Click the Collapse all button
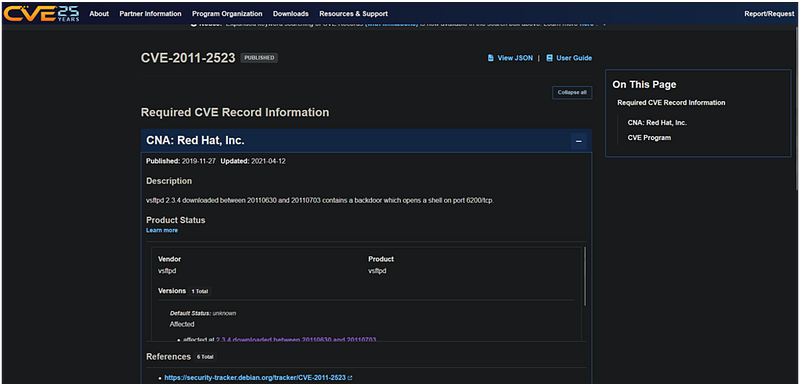Image resolution: width=800 pixels, height=386 pixels. pos(572,93)
